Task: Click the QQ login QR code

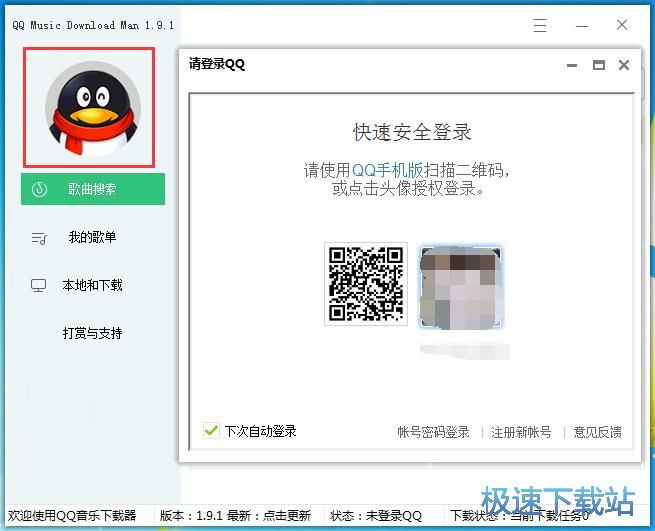Action: point(366,284)
